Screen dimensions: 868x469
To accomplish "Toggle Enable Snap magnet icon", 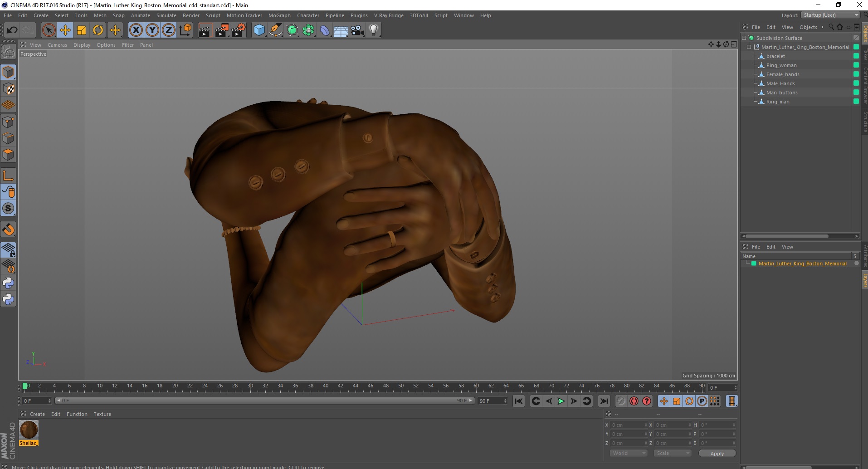I will tap(8, 230).
